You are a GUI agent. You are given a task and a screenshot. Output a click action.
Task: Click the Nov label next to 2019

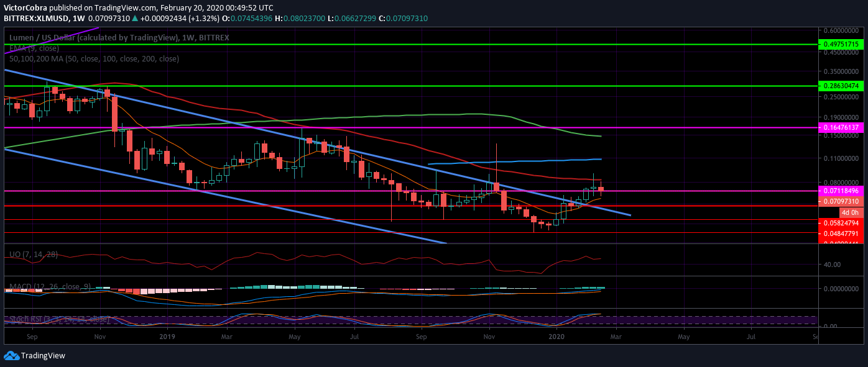tap(100, 337)
